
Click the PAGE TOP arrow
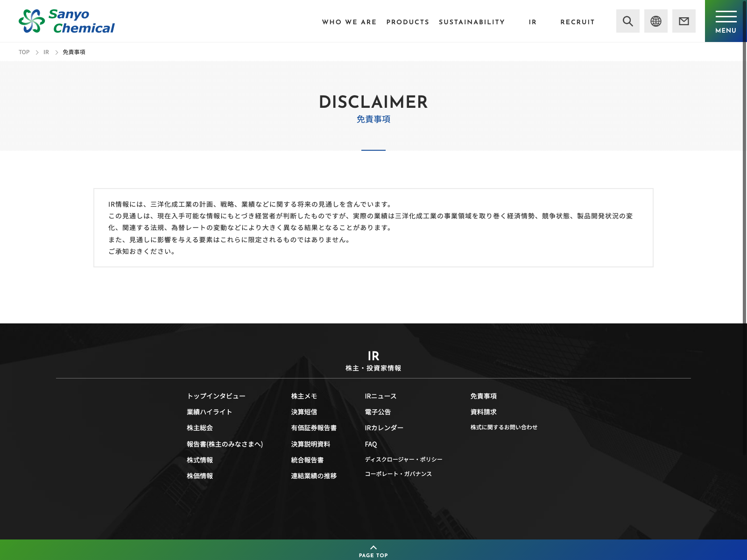click(373, 551)
